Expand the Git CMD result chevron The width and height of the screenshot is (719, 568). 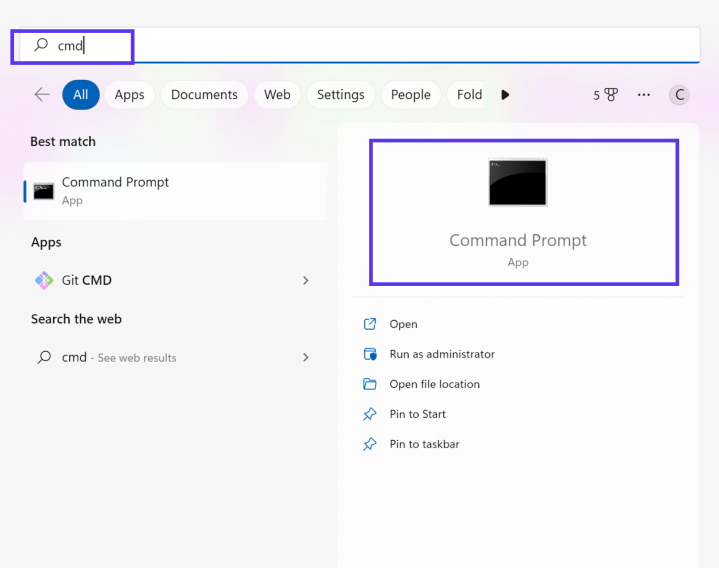pos(305,280)
